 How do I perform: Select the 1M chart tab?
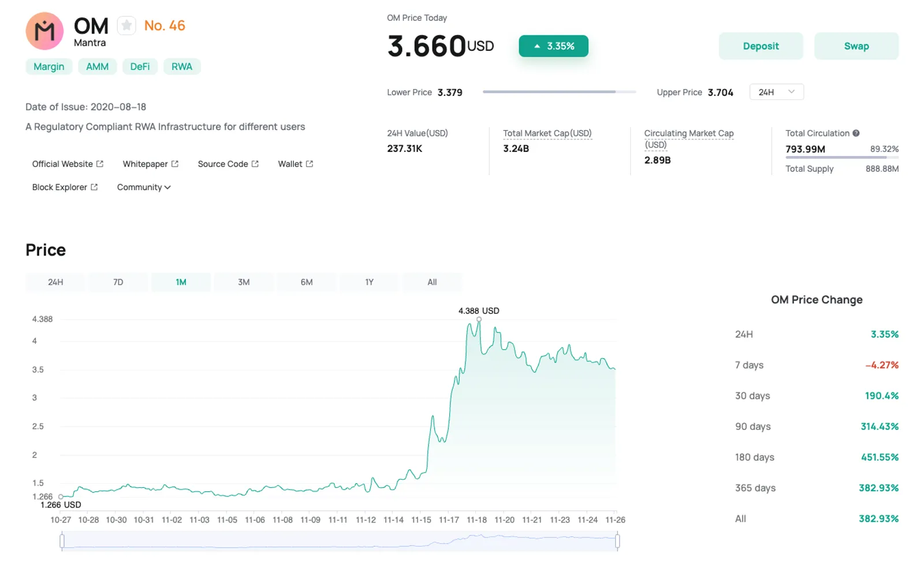pyautogui.click(x=181, y=282)
